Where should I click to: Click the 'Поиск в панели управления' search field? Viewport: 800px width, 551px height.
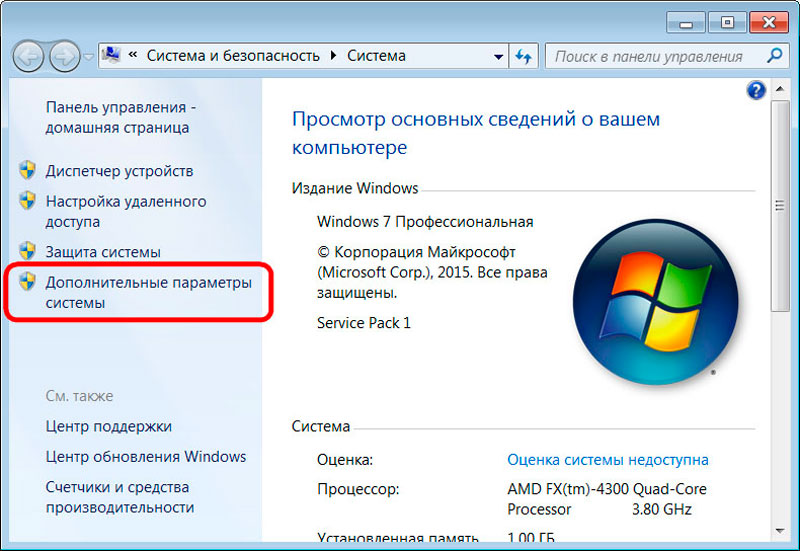click(650, 56)
